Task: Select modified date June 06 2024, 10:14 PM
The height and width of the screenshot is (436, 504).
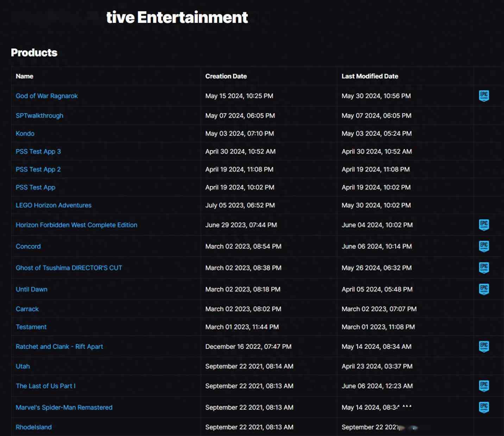Action: coord(377,246)
